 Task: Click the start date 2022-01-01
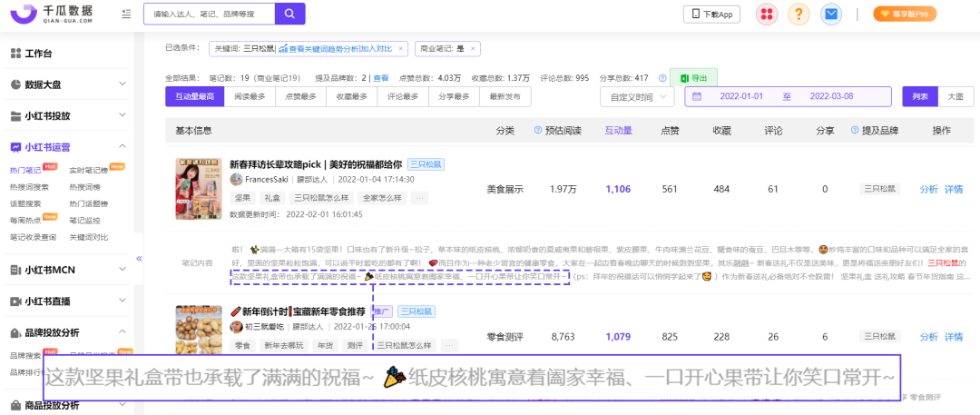pos(742,96)
